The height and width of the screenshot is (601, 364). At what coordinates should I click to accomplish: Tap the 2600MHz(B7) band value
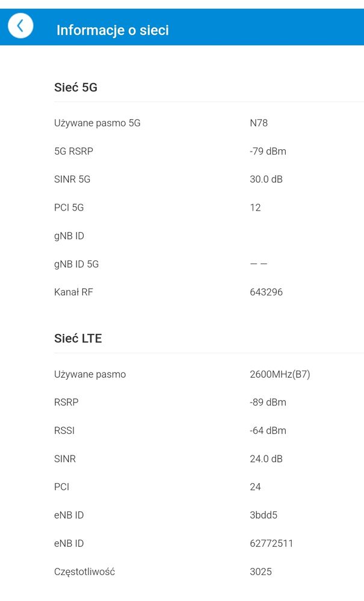(280, 374)
